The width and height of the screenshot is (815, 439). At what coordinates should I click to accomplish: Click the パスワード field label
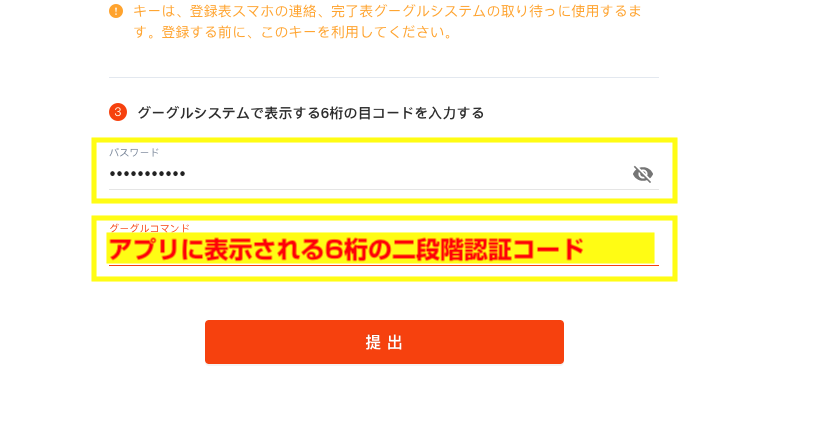point(134,152)
